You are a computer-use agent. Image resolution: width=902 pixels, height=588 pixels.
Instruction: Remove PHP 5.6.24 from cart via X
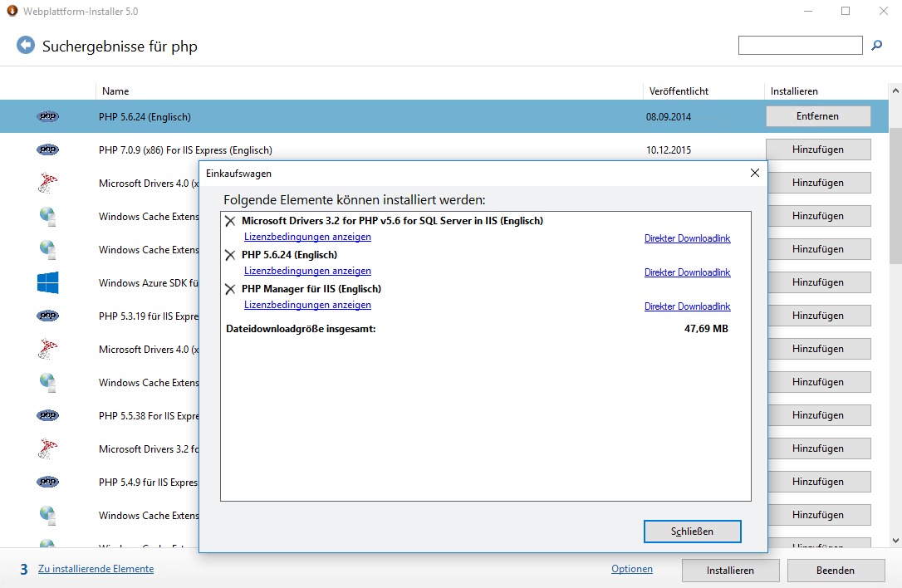tap(230, 255)
